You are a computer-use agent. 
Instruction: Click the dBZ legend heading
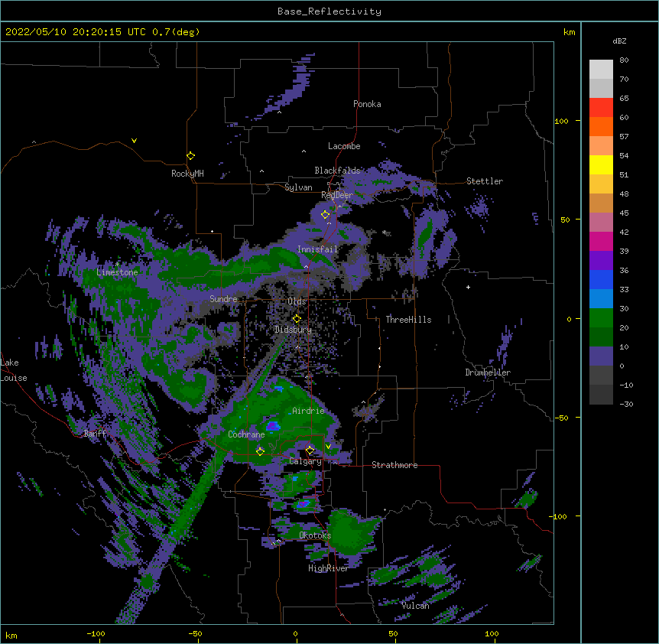click(x=619, y=41)
